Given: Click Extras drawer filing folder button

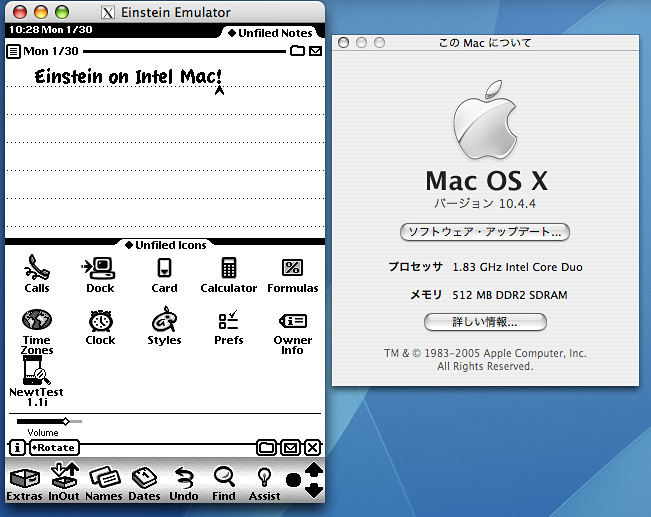Looking at the screenshot, I should 266,448.
